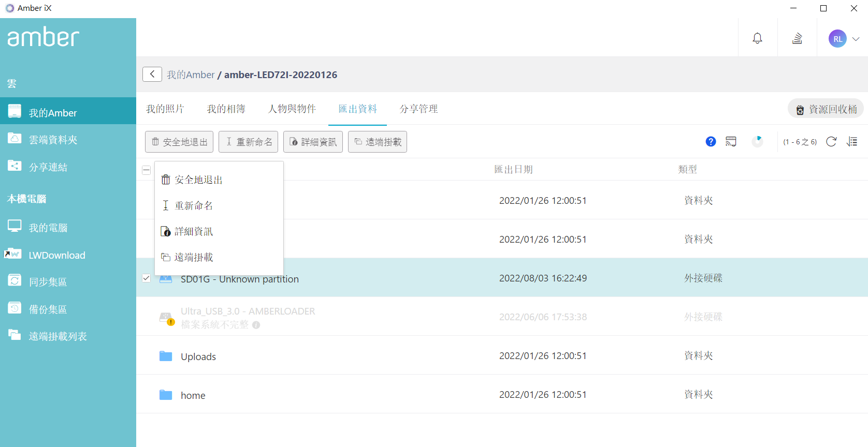Refresh the file list

pyautogui.click(x=831, y=142)
